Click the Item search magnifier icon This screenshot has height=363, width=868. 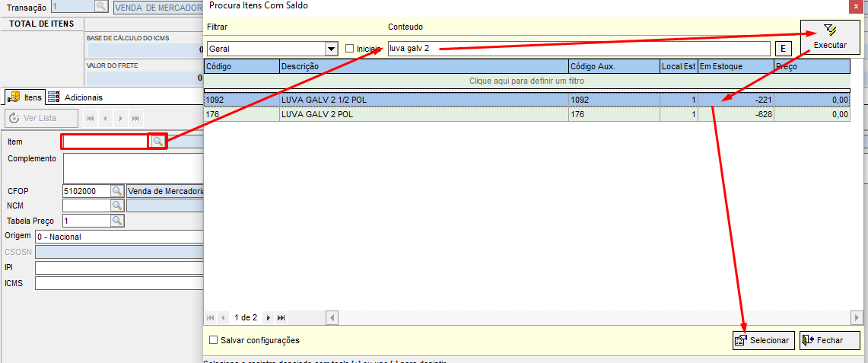pos(157,142)
